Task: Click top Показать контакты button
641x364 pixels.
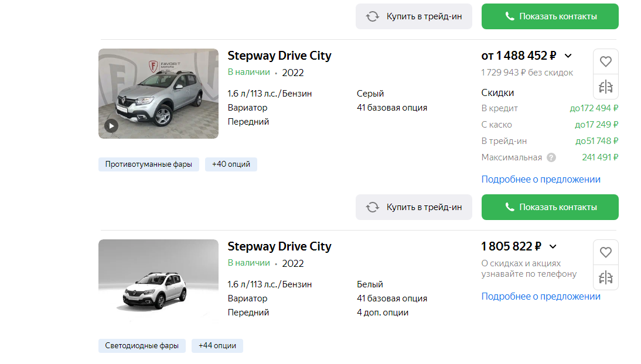Action: click(x=550, y=16)
